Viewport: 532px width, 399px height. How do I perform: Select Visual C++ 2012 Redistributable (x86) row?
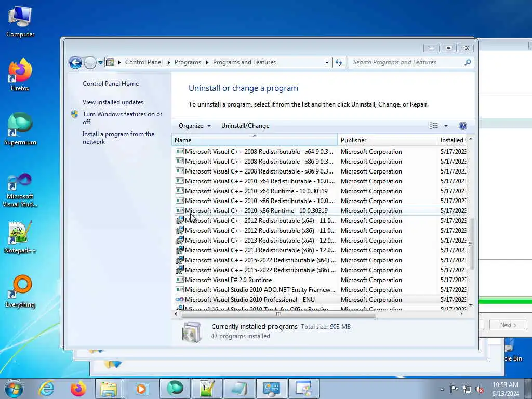321,230
